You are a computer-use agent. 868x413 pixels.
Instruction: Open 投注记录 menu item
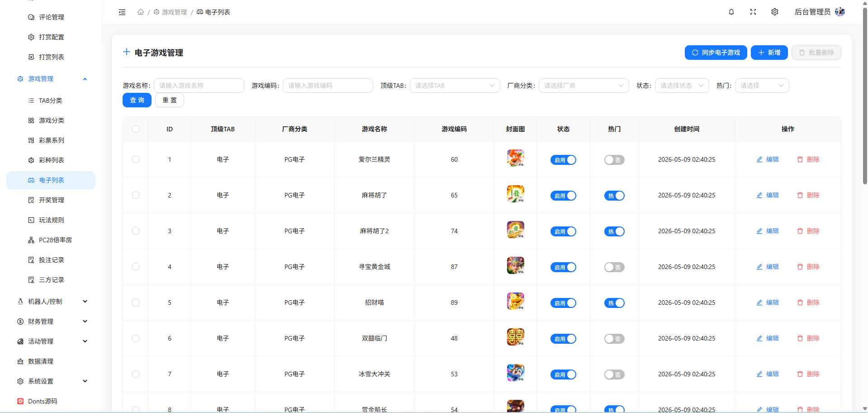point(51,260)
